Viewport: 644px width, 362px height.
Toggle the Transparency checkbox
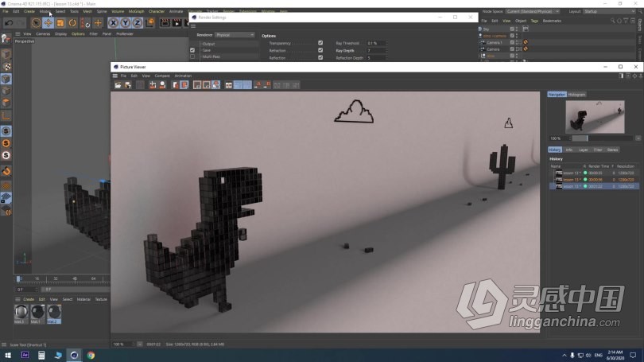(320, 43)
